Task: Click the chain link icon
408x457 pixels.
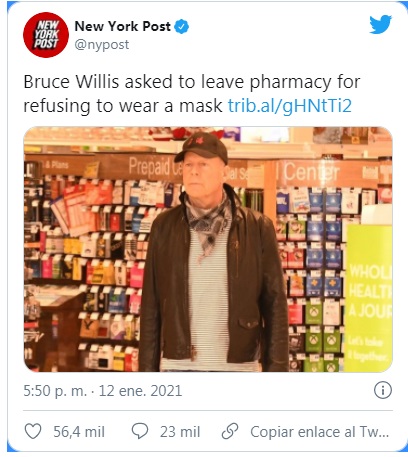Action: coord(230,431)
